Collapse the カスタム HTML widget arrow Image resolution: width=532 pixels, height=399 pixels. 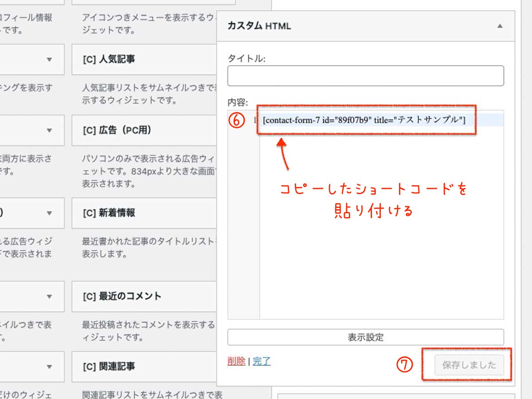tap(500, 26)
